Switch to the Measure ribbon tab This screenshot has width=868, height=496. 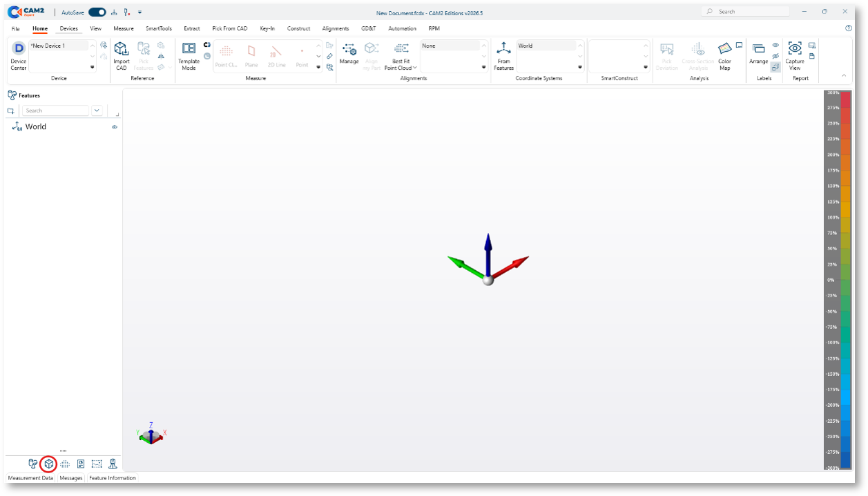click(124, 29)
